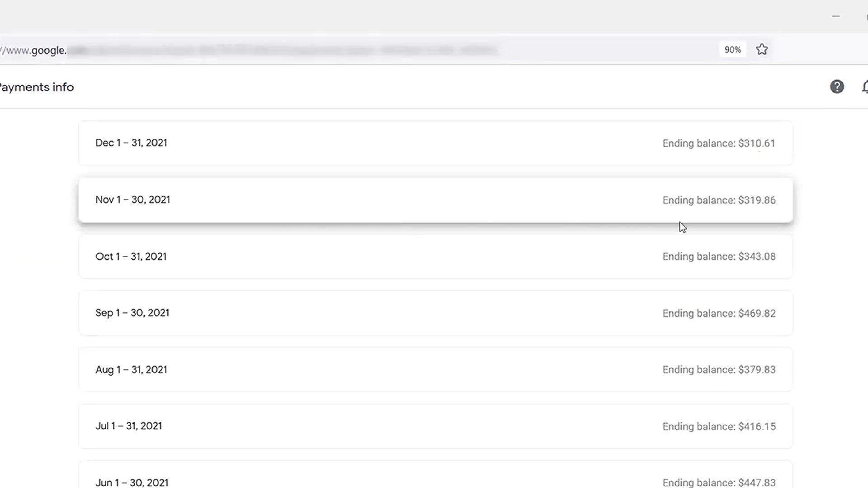This screenshot has height=488, width=868.
Task: Select Ending balance $319.86 text
Action: (x=719, y=200)
